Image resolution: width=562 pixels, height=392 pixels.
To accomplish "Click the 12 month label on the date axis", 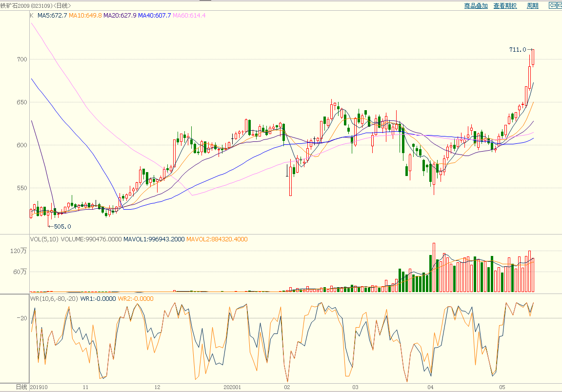I will [158, 387].
